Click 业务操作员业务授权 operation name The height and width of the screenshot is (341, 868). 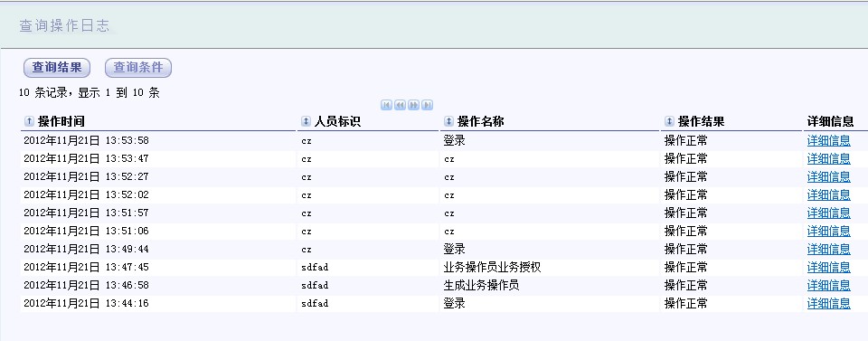click(x=492, y=268)
